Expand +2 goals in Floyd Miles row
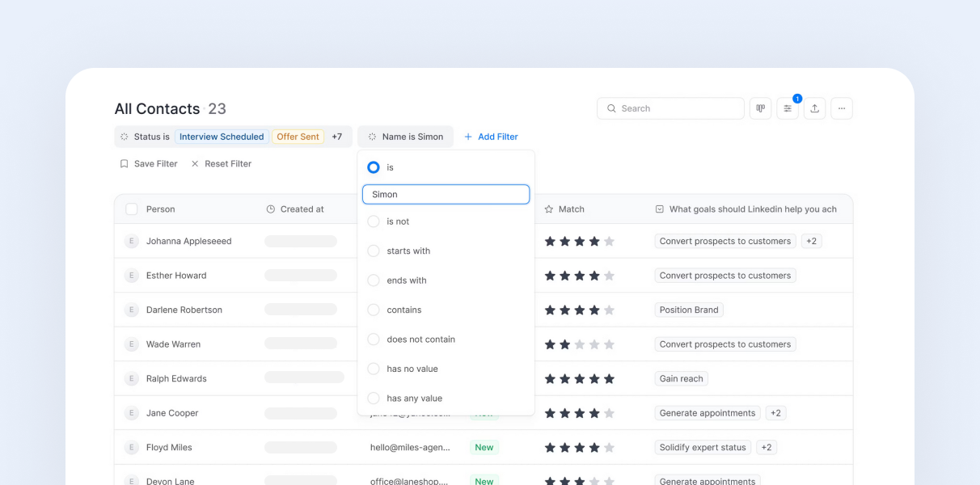 point(767,447)
